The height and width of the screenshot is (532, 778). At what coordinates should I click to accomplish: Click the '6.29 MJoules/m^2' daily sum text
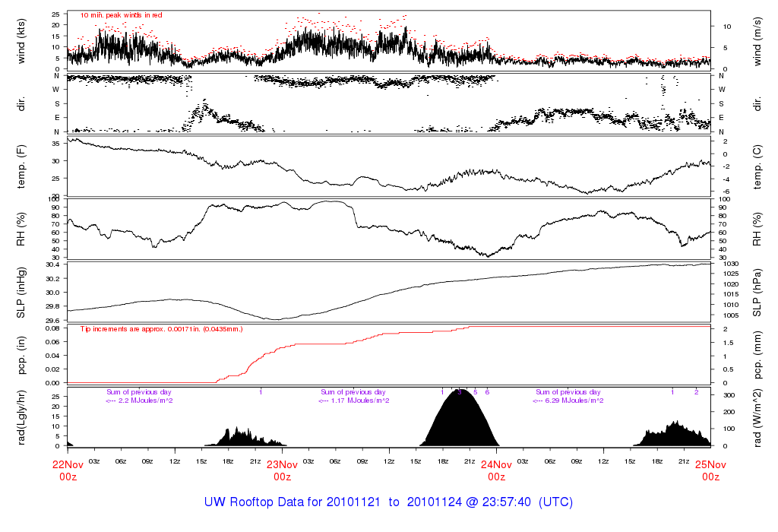tap(574, 401)
